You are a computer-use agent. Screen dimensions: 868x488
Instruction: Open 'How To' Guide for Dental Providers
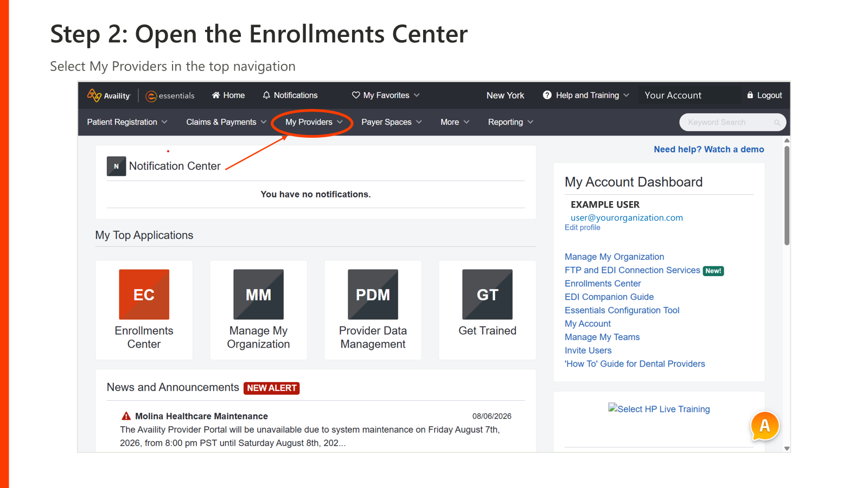click(x=635, y=364)
